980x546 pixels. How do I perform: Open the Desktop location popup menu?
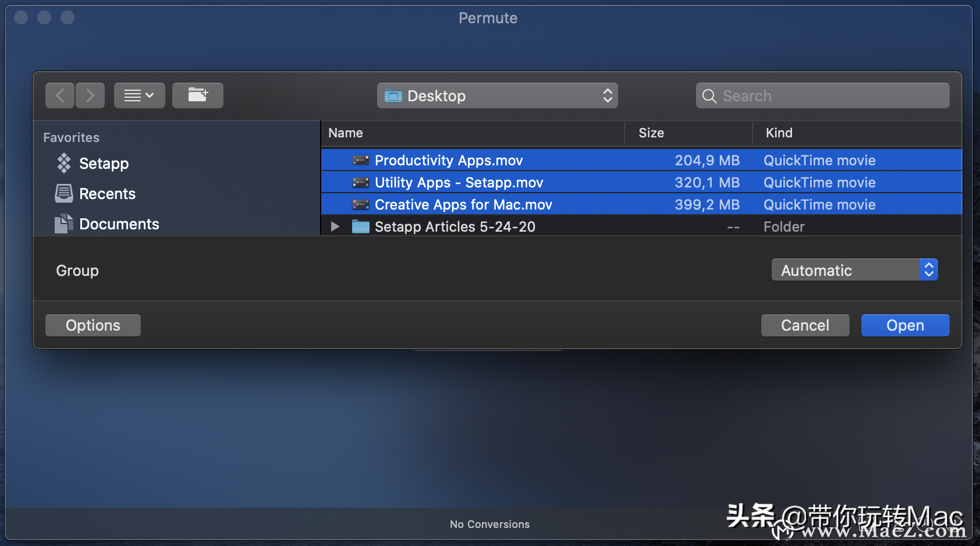coord(498,95)
